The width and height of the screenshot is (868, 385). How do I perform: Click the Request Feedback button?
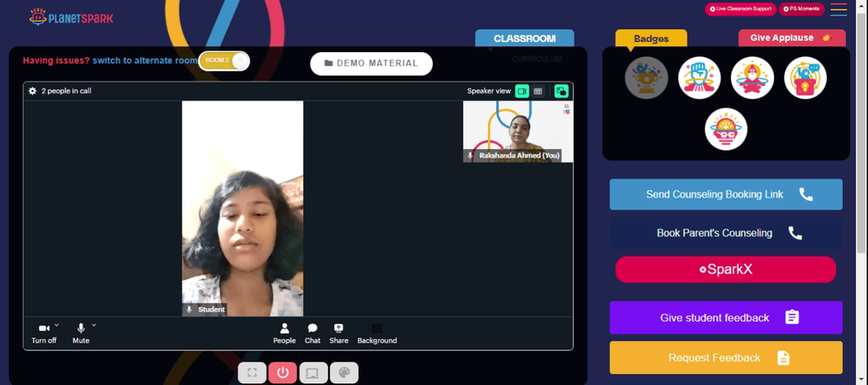pos(726,357)
